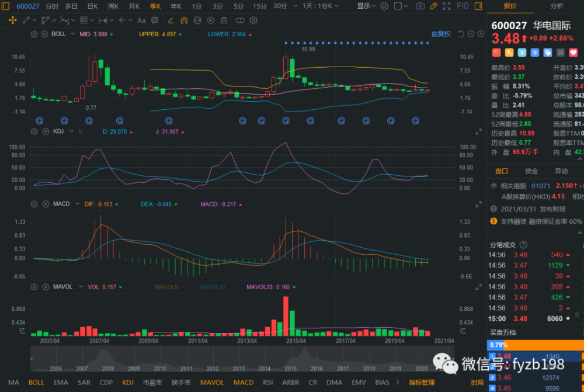Click the blue dollar sign badge

[535, 53]
